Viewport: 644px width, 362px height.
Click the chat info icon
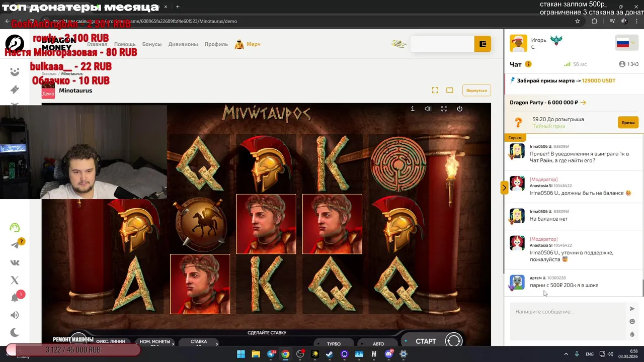click(x=528, y=64)
